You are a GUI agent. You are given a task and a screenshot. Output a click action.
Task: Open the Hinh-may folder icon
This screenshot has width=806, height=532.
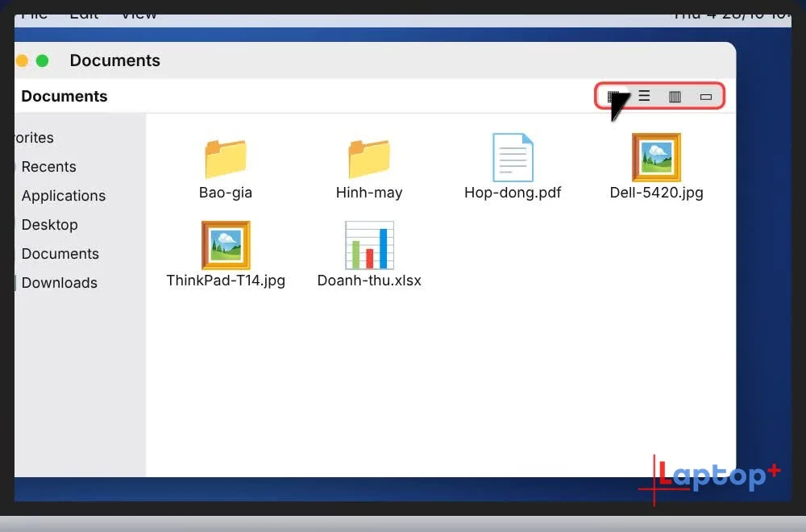(x=369, y=158)
